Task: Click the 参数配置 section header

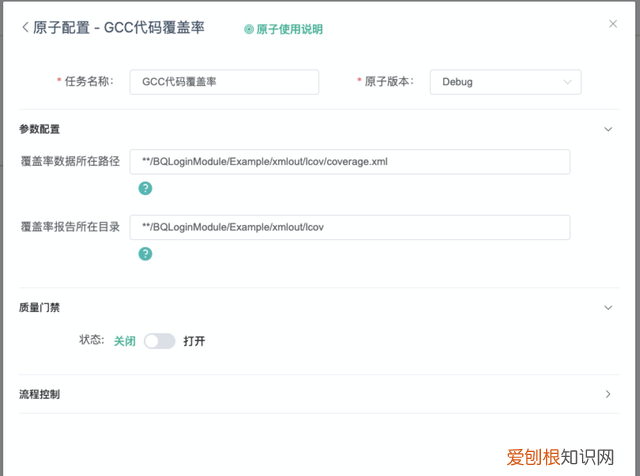Action: 41,129
